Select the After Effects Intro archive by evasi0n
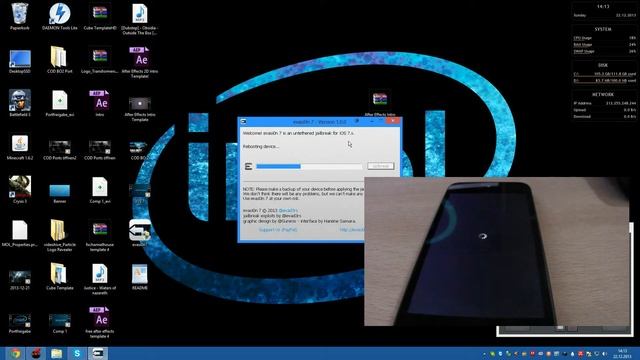The width and height of the screenshot is (640, 360). (380, 103)
